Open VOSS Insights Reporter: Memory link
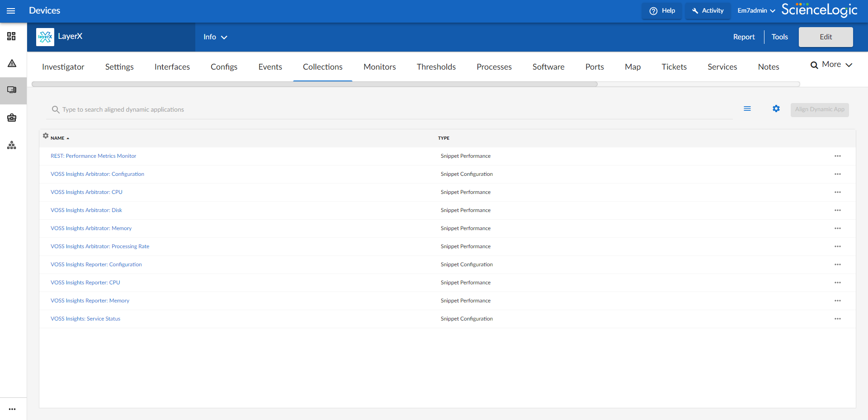Screen dimensions: 868x420 (90, 301)
